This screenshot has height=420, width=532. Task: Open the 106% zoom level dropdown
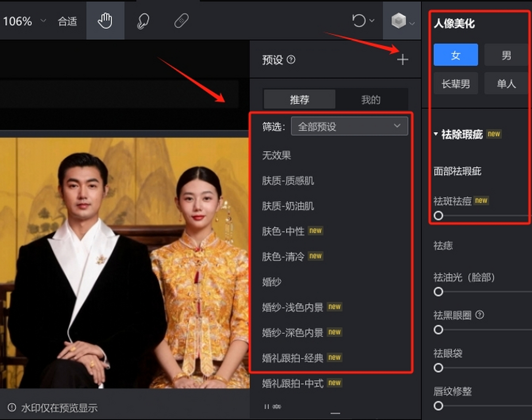[x=24, y=21]
